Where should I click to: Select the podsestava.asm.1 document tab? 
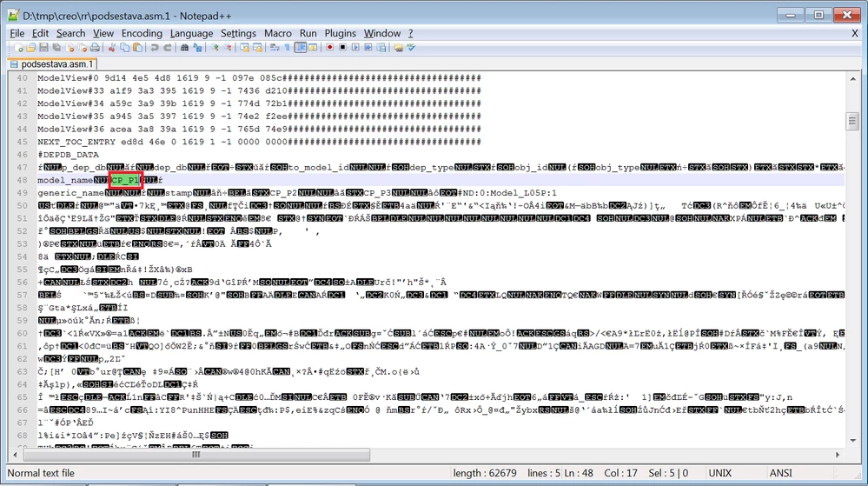(53, 63)
